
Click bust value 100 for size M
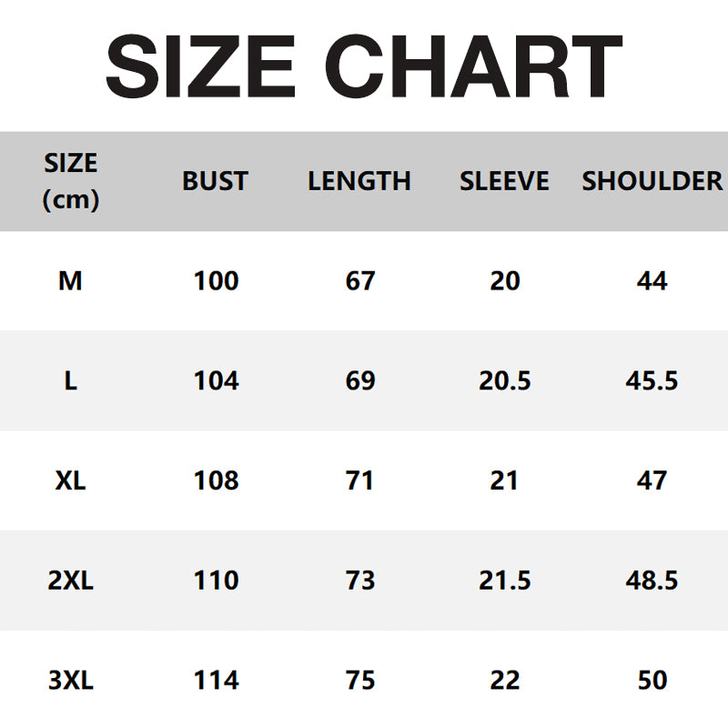point(216,281)
